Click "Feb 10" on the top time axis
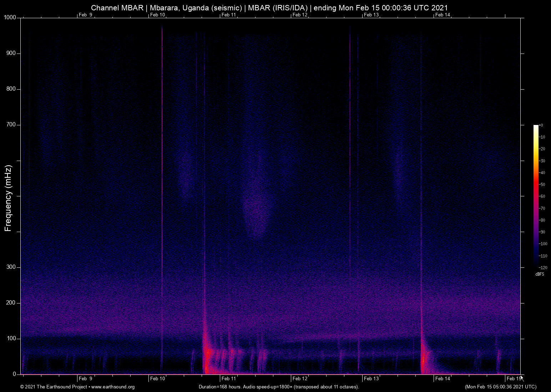 [158, 15]
